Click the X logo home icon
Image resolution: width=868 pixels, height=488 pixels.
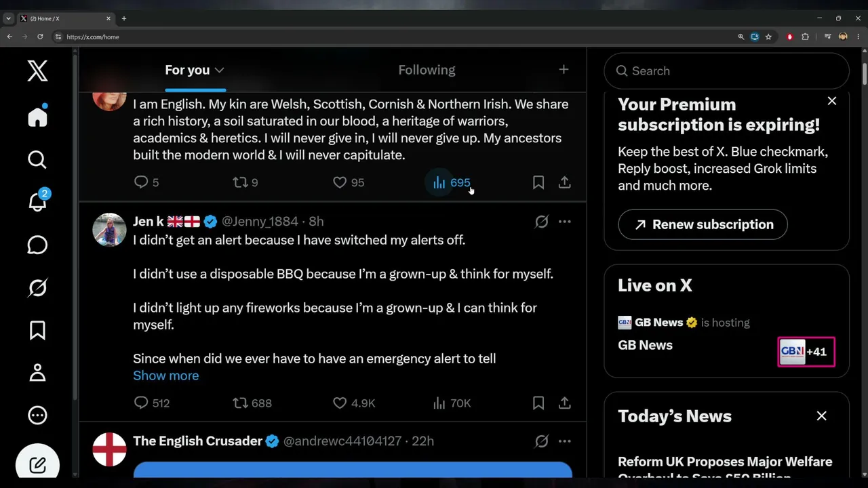pyautogui.click(x=37, y=70)
